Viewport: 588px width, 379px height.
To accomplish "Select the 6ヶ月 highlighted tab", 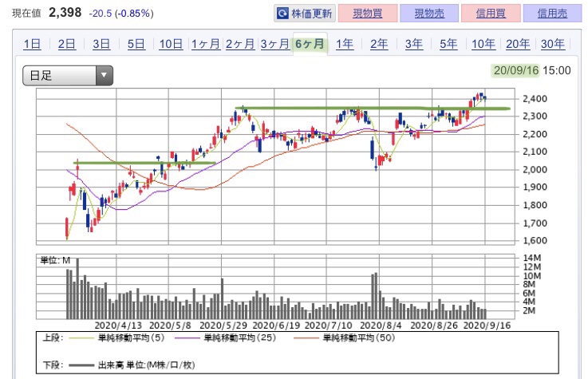I will (310, 44).
